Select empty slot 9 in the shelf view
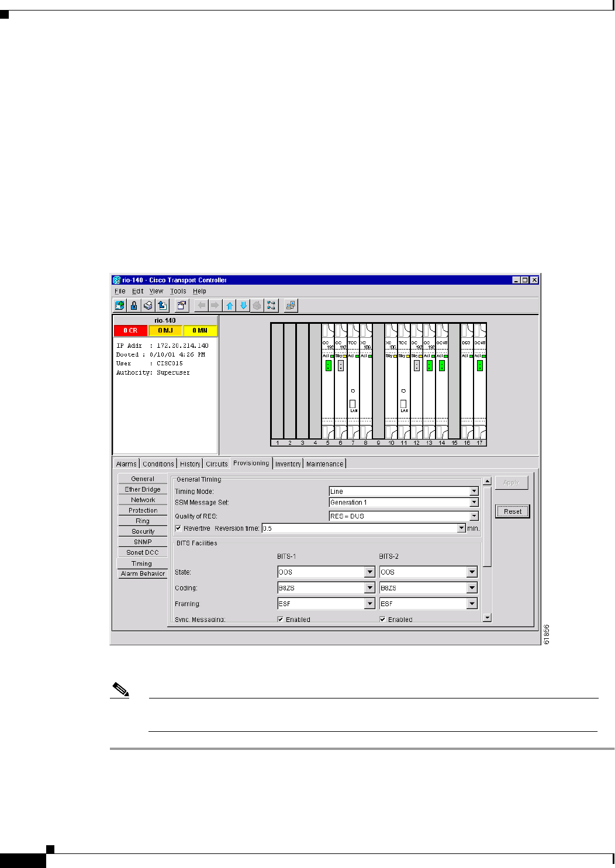615x868 pixels. point(378,381)
